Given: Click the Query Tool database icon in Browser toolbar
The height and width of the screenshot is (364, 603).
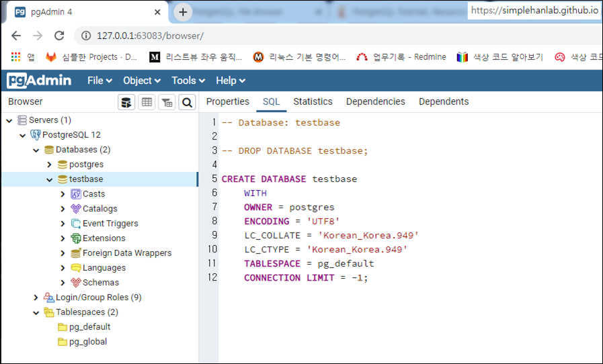Looking at the screenshot, I should point(126,102).
